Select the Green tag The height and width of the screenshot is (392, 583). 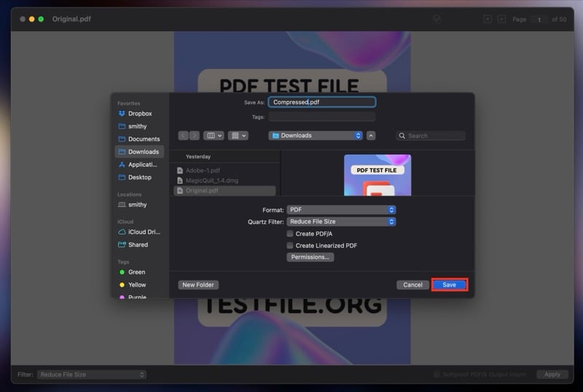click(139, 272)
